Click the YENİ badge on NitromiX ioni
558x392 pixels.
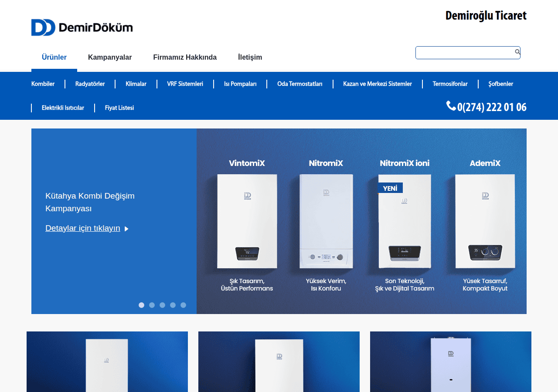pyautogui.click(x=390, y=188)
